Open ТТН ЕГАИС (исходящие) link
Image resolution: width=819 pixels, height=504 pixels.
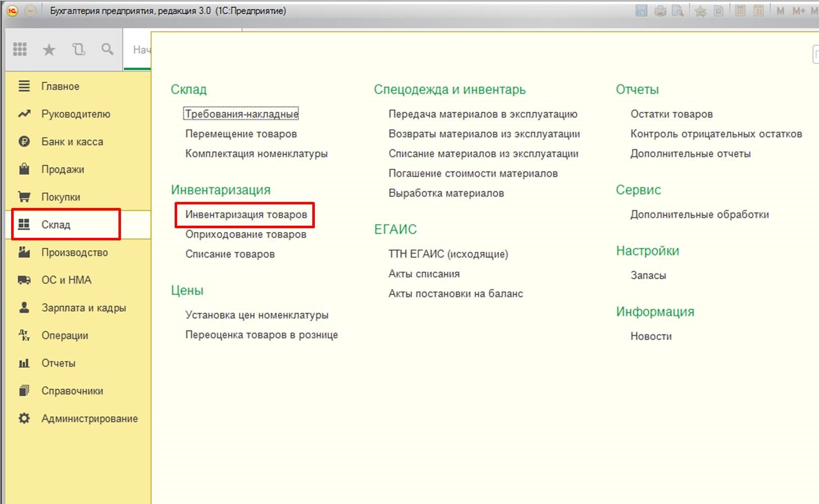click(x=448, y=254)
